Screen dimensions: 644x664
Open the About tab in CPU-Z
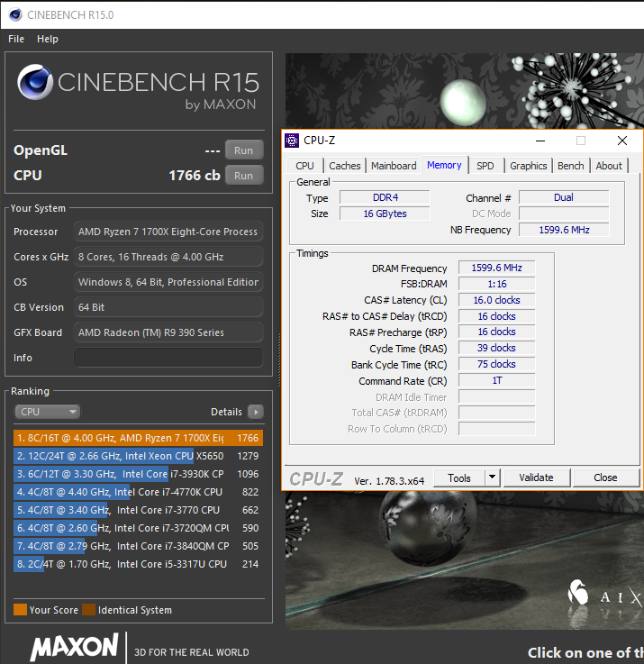[609, 166]
